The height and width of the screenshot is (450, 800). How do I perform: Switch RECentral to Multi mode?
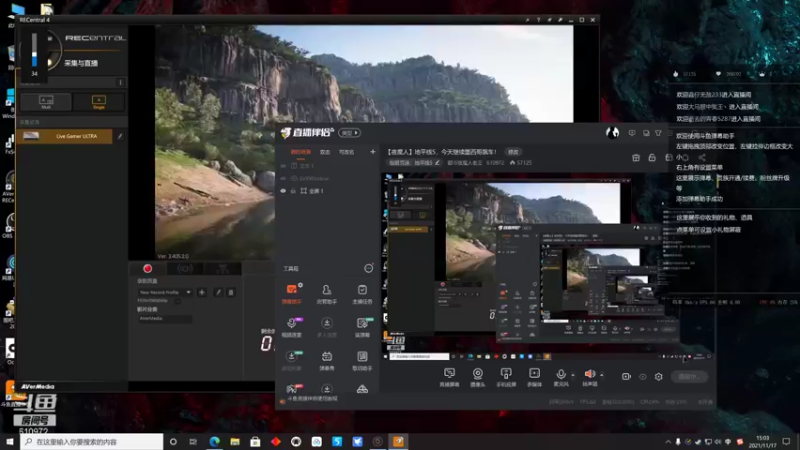[x=46, y=102]
